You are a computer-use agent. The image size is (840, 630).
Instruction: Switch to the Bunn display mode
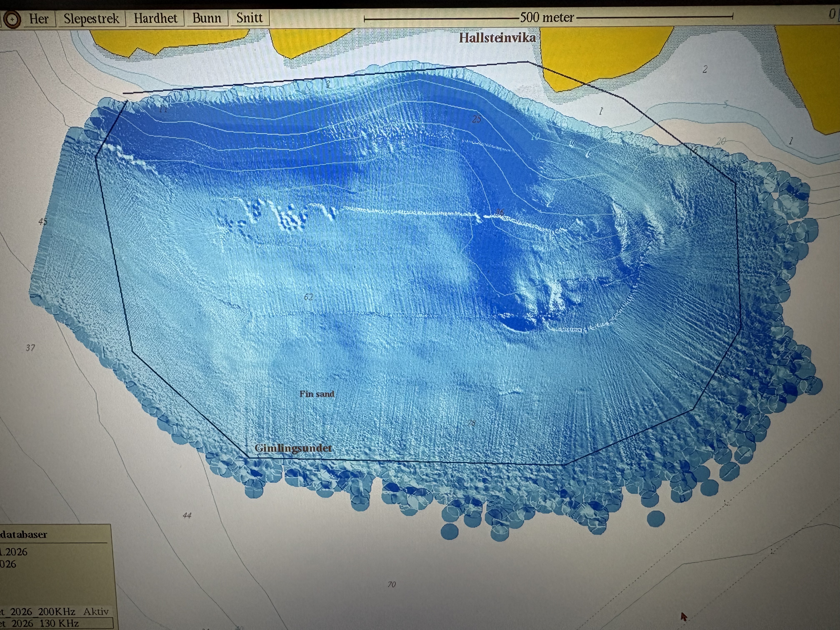(207, 18)
